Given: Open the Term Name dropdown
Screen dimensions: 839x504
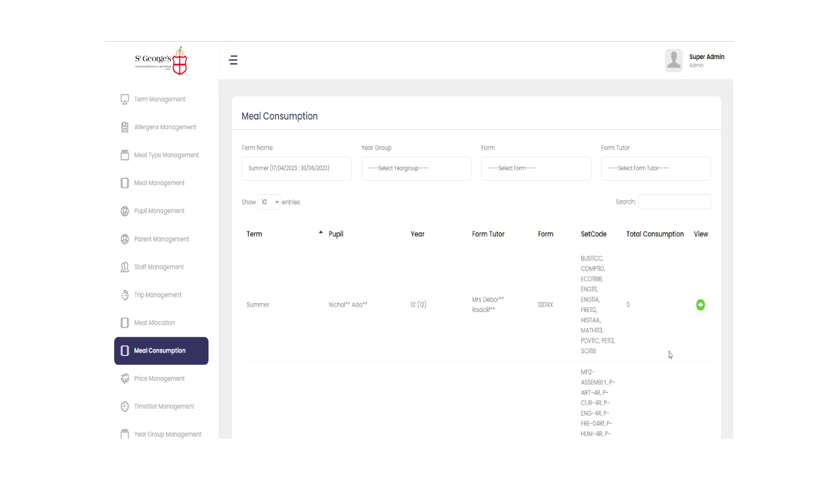Looking at the screenshot, I should click(296, 168).
